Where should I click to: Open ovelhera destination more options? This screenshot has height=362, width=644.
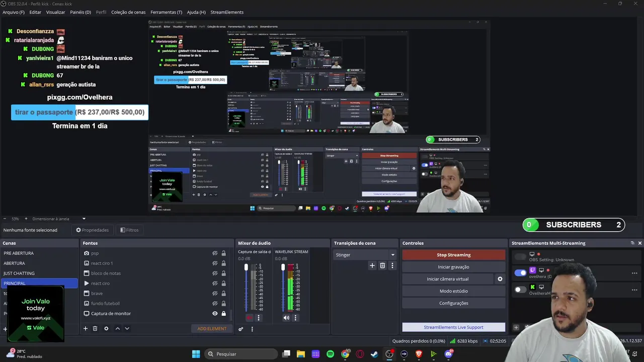pos(634,273)
